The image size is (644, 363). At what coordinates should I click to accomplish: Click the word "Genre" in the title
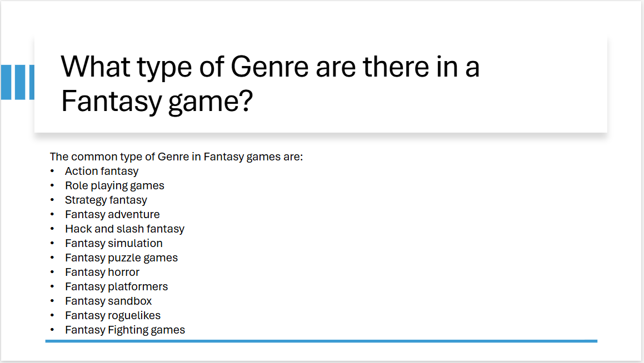pos(269,68)
